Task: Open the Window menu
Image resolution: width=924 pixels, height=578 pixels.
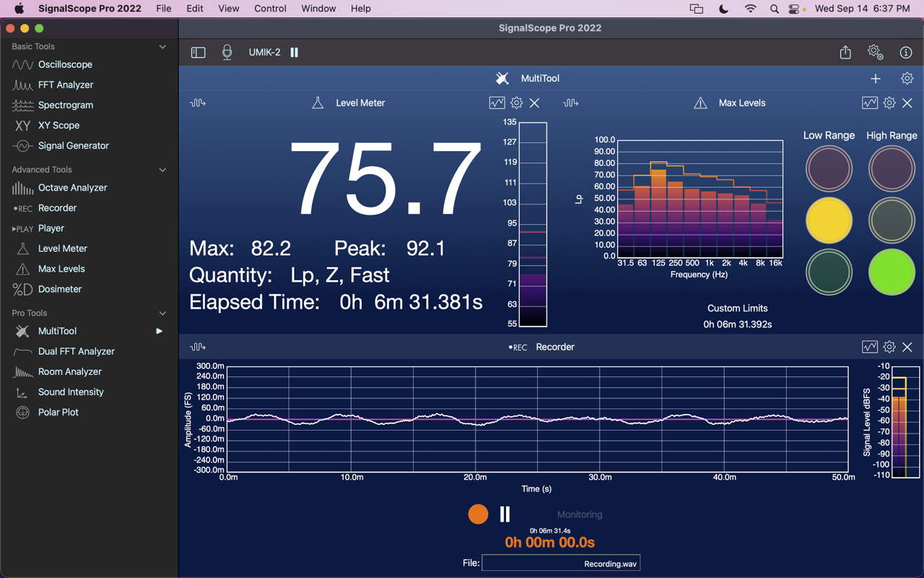Action: tap(318, 9)
